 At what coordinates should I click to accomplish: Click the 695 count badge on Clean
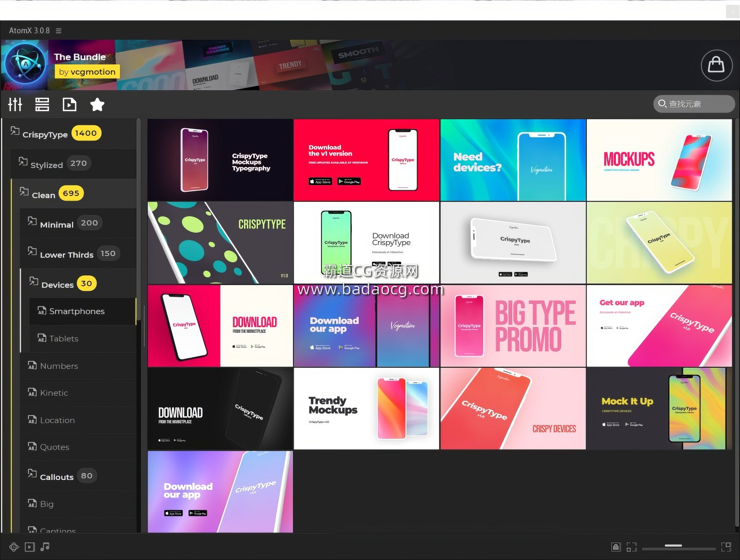tap(71, 193)
